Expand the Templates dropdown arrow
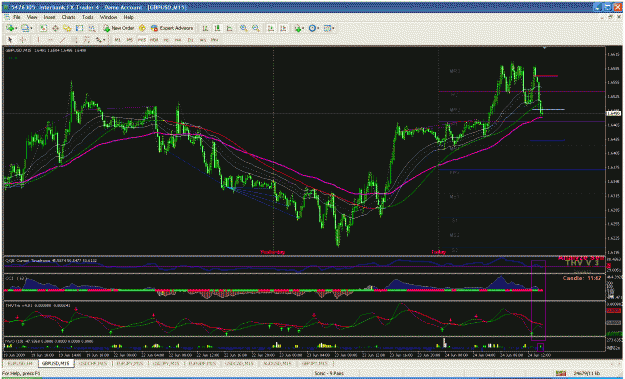Viewport: 625px width, 379px height. pos(333,28)
